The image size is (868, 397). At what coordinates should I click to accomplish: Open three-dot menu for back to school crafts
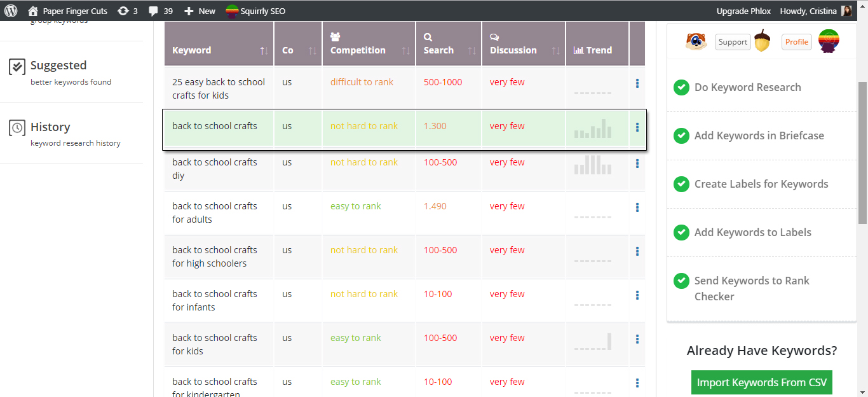coord(637,127)
